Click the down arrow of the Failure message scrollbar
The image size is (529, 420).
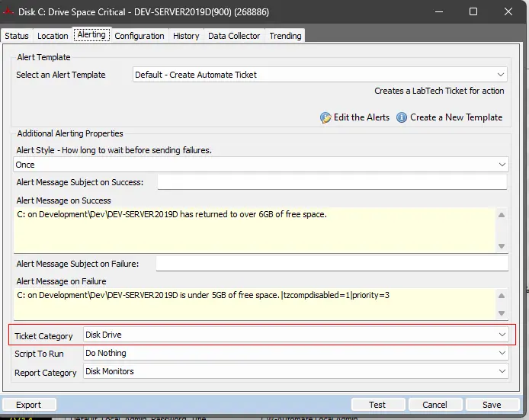click(x=502, y=313)
